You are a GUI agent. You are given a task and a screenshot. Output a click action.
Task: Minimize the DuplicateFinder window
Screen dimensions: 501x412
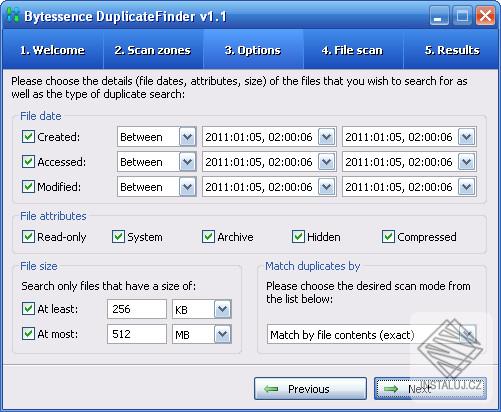[439, 16]
